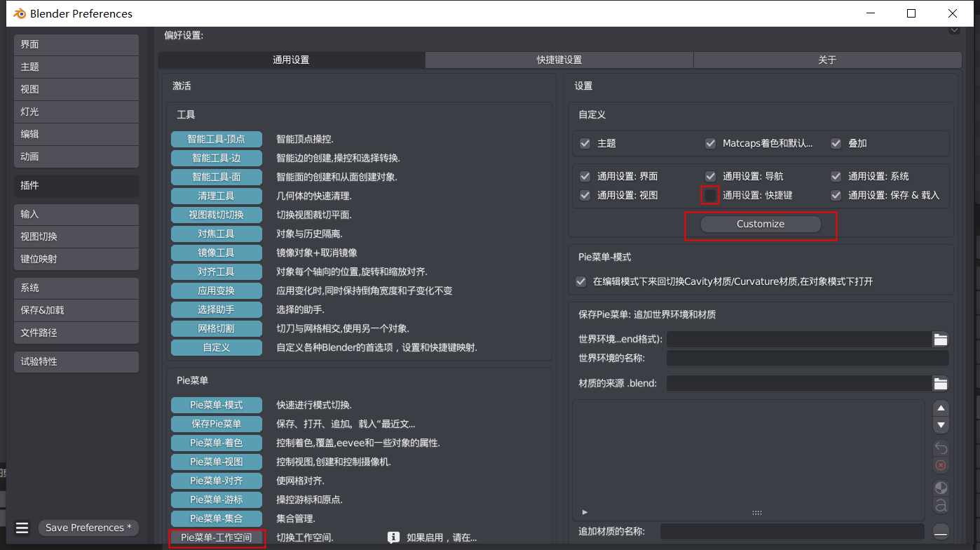This screenshot has width=980, height=550.
Task: Click the letter 'a' rename icon
Action: (x=941, y=505)
